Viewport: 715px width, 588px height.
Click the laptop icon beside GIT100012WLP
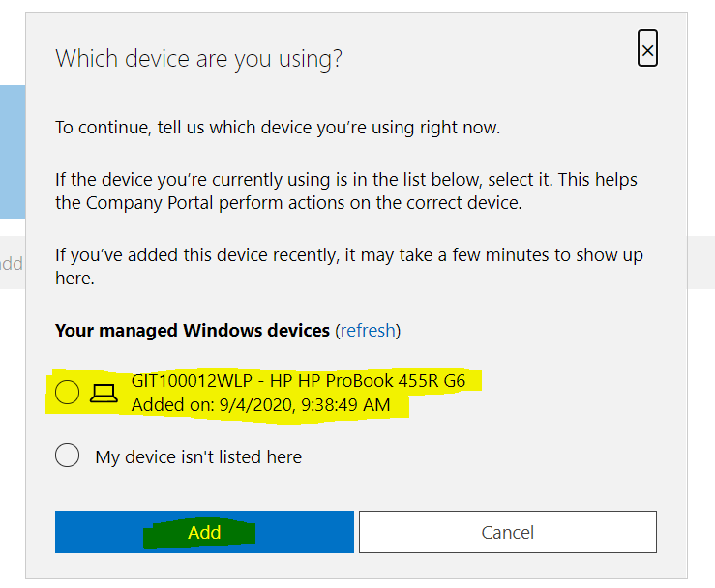tap(103, 393)
